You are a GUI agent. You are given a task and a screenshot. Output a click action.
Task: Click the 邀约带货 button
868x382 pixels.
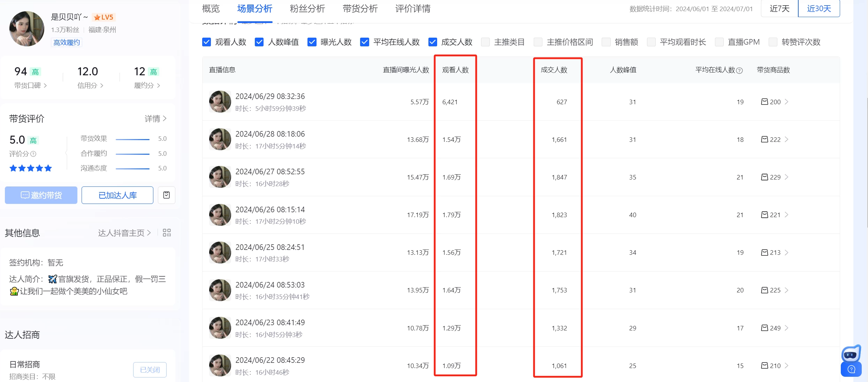[x=41, y=195]
